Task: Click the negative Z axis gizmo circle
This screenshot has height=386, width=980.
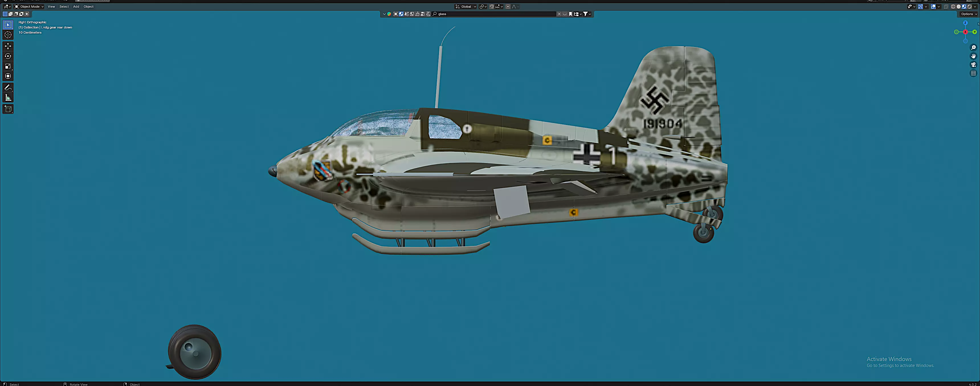Action: 965,41
